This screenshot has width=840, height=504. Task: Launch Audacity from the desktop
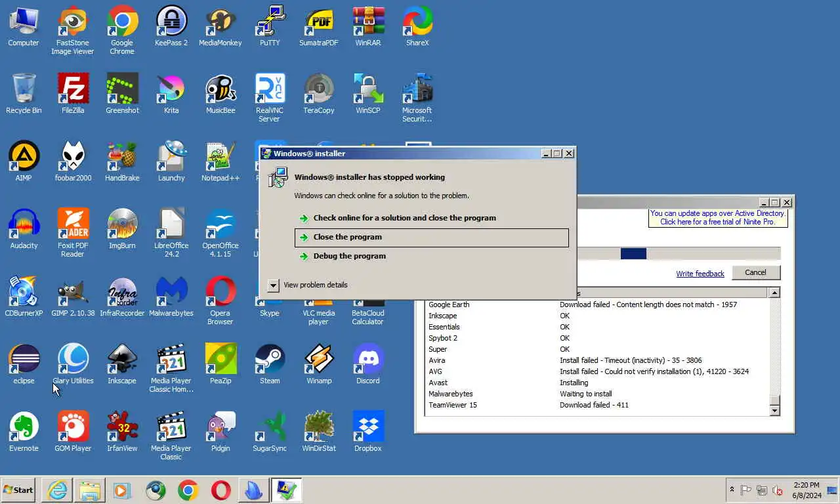[x=24, y=229]
